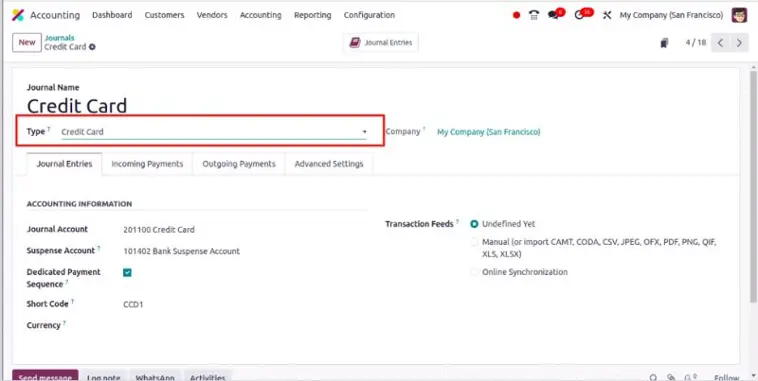The height and width of the screenshot is (381, 758).
Task: Open Journal Account 201100 Credit Card field
Action: coord(159,230)
